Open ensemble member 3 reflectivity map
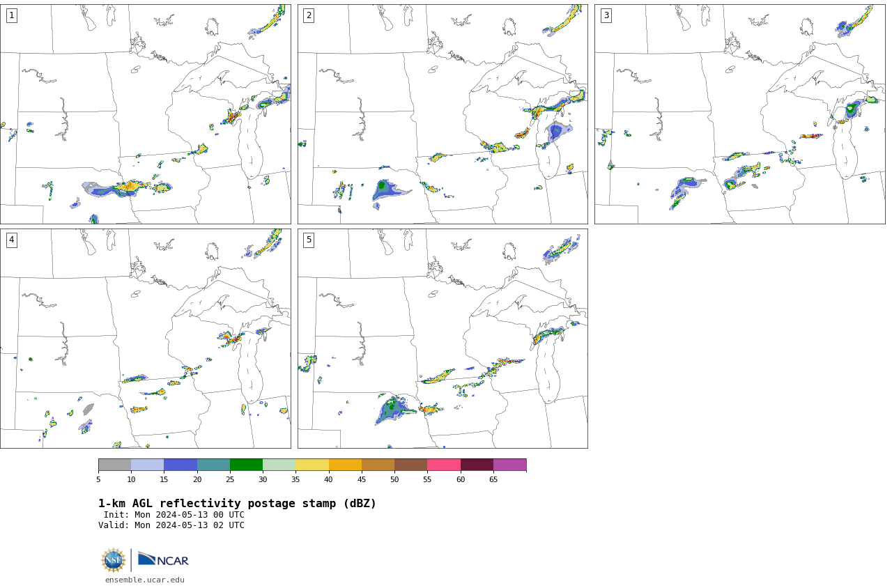 click(x=739, y=114)
